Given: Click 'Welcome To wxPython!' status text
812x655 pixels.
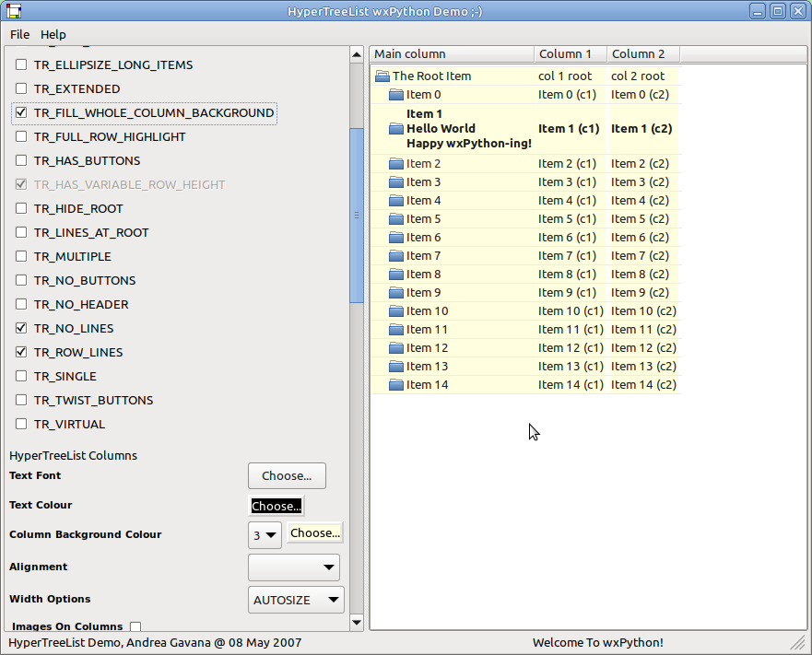Looking at the screenshot, I should [x=598, y=643].
